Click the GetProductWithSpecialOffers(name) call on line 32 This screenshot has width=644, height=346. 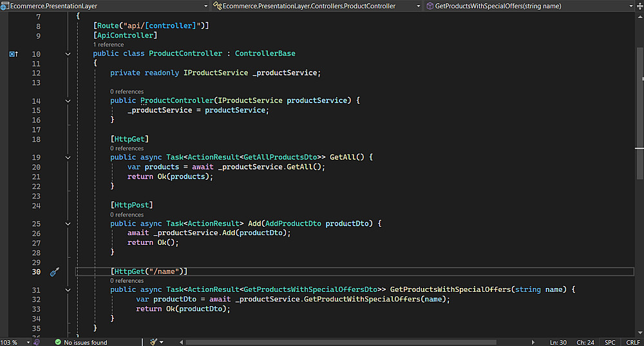point(375,299)
